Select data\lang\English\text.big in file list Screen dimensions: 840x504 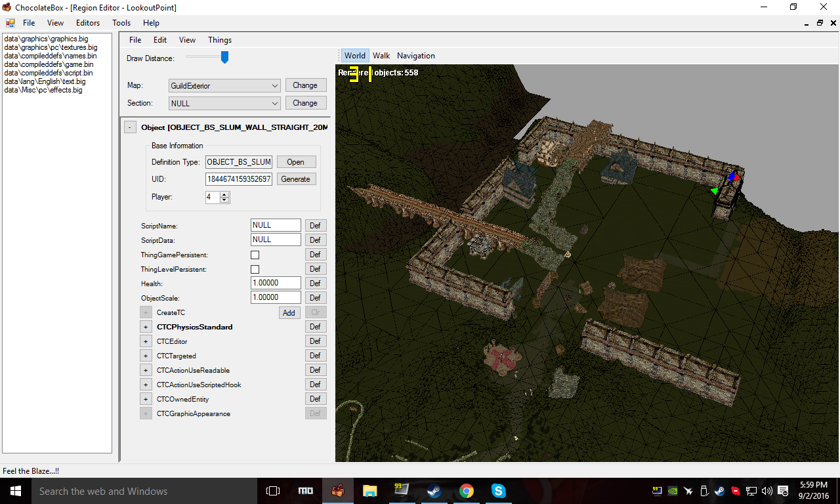coord(45,81)
